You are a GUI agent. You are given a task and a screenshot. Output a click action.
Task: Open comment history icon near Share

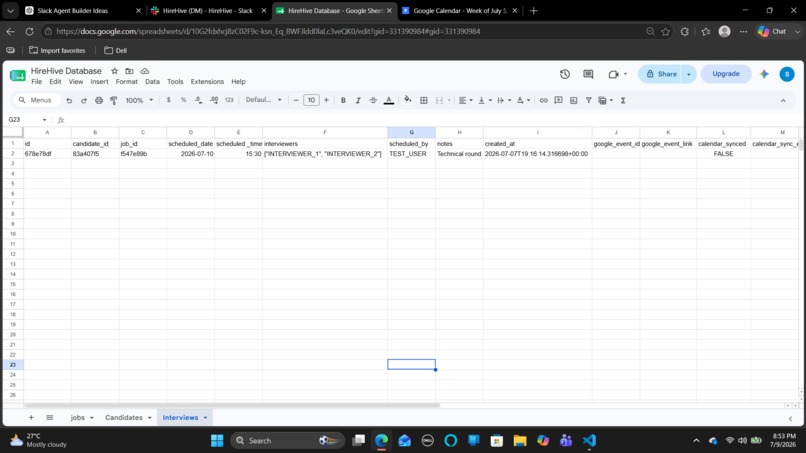[589, 74]
